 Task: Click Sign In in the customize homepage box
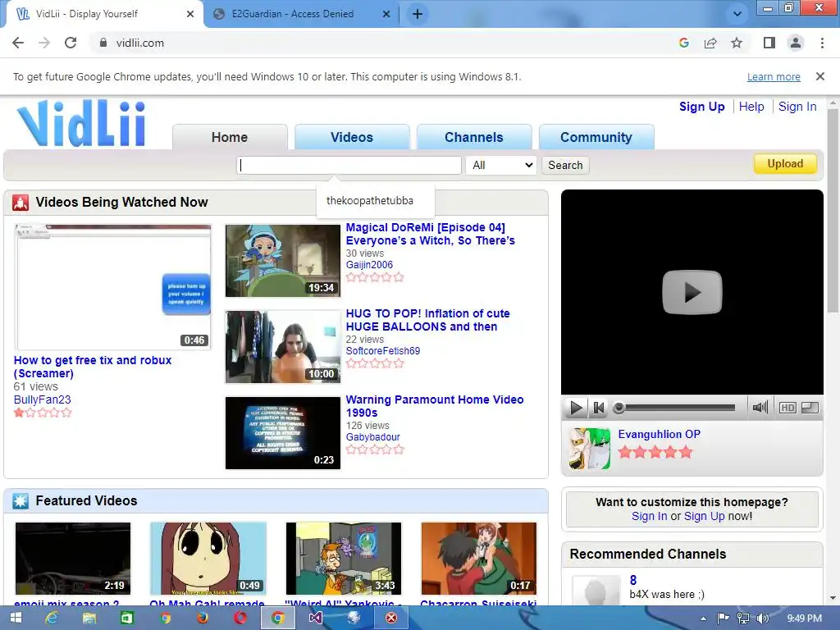[x=650, y=517]
